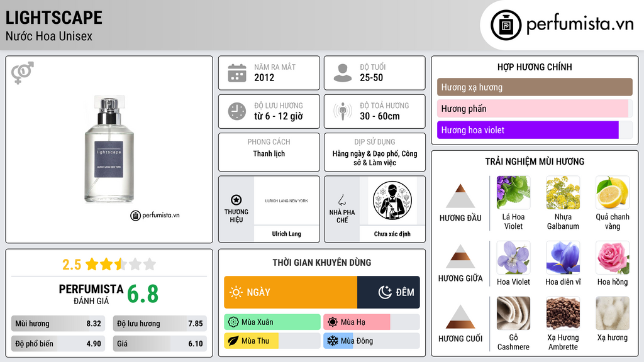Click the Gỗ Cashmere note image
Screen dimensions: 644x362
click(x=513, y=313)
